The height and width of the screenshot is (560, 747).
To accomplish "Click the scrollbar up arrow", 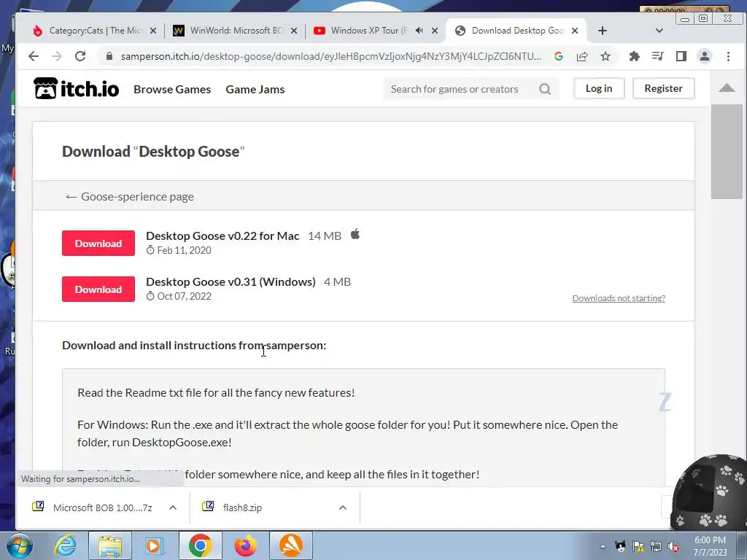I will coord(727,87).
